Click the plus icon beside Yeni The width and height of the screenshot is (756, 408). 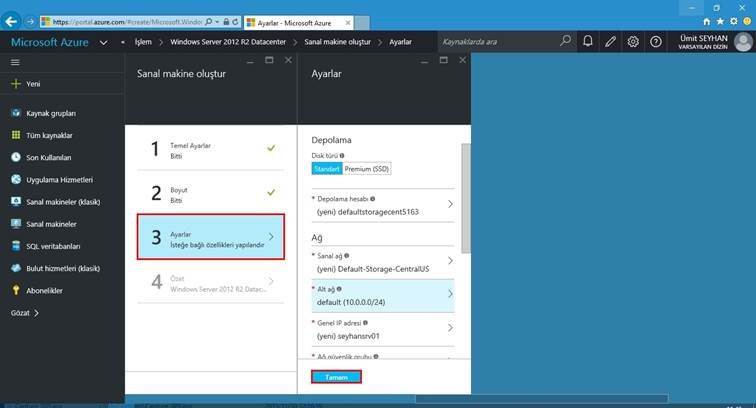pos(16,83)
